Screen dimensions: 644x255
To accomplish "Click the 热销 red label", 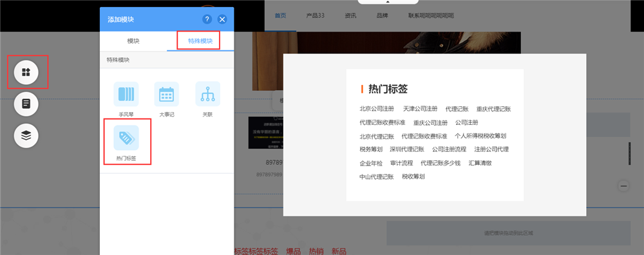I will click(316, 251).
